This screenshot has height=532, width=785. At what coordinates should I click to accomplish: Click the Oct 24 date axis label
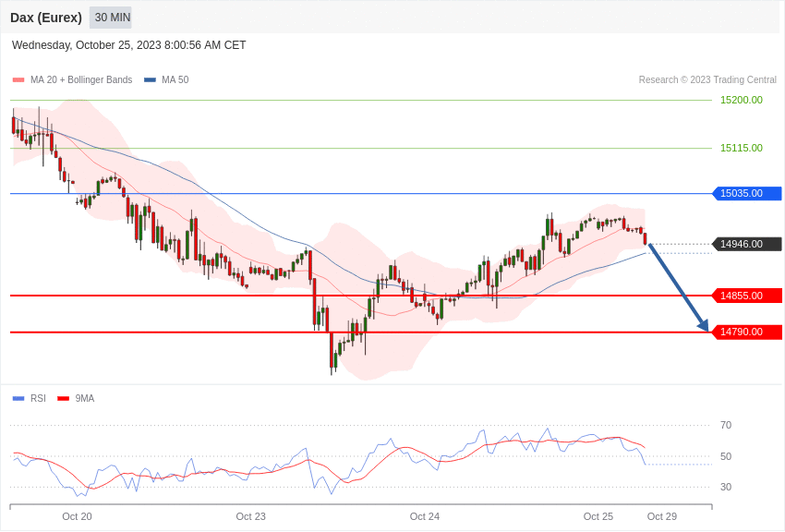(x=425, y=516)
